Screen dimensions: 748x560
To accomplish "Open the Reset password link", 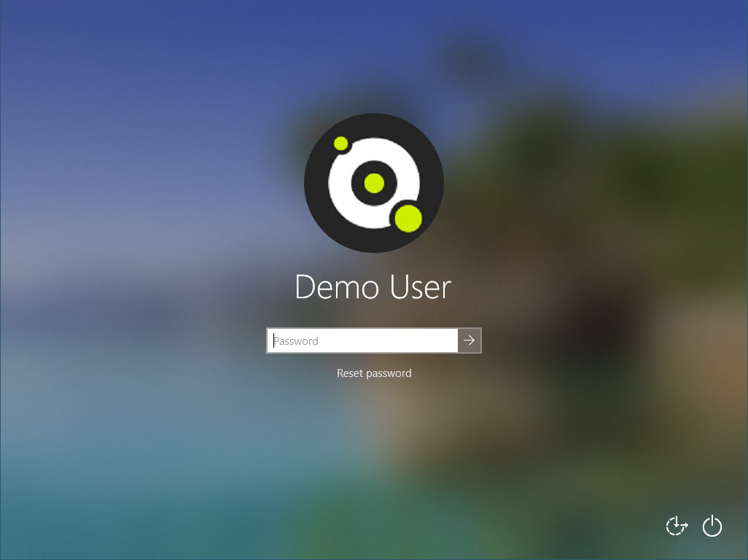I will point(374,373).
